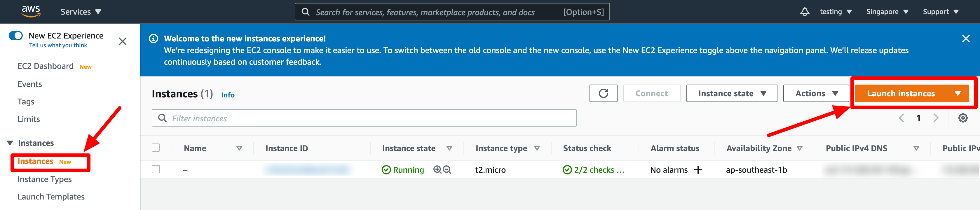The height and width of the screenshot is (210, 980).
Task: Open the testing account dropdown
Action: click(x=836, y=12)
